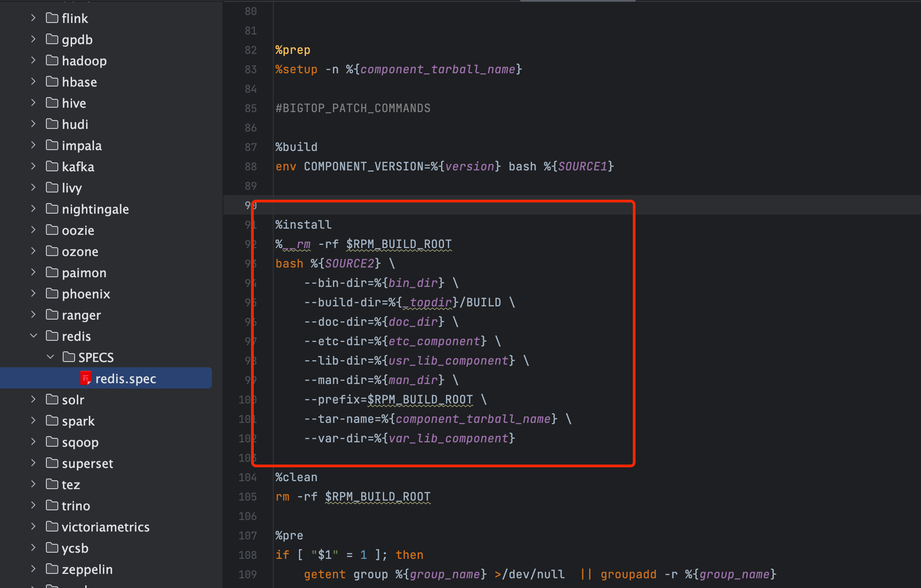The width and height of the screenshot is (921, 588).
Task: Collapse the SPECS folder chevron
Action: point(50,357)
